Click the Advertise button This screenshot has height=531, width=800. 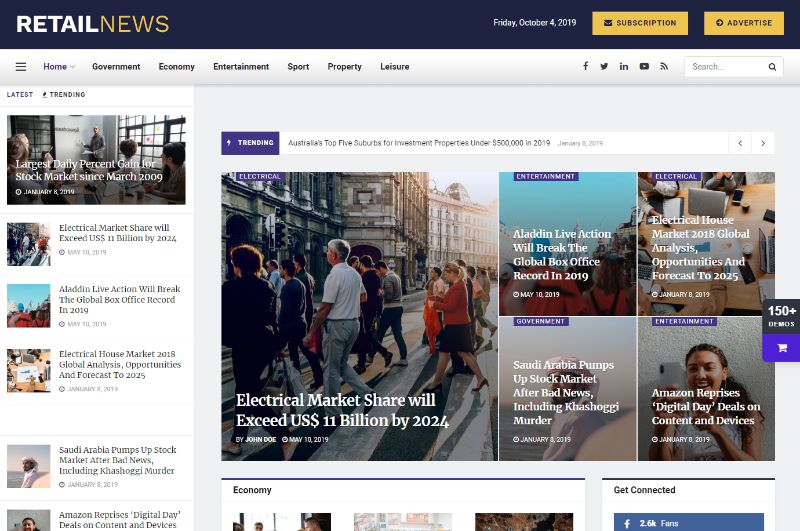tap(744, 23)
